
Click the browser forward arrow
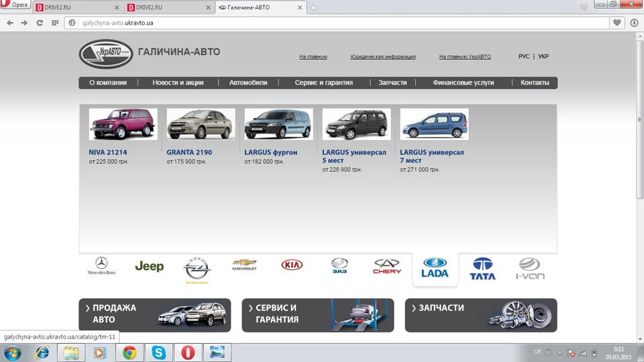[25, 23]
